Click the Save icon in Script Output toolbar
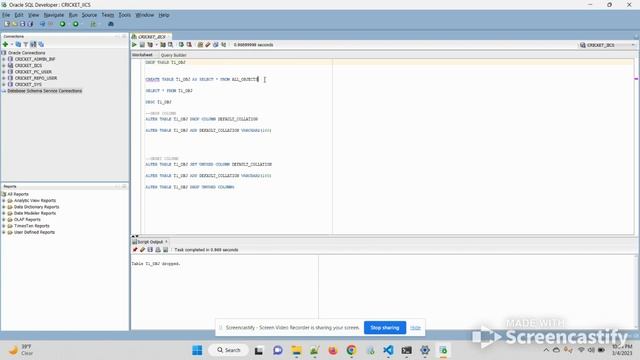Image resolution: width=640 pixels, height=360 pixels. tap(150, 250)
